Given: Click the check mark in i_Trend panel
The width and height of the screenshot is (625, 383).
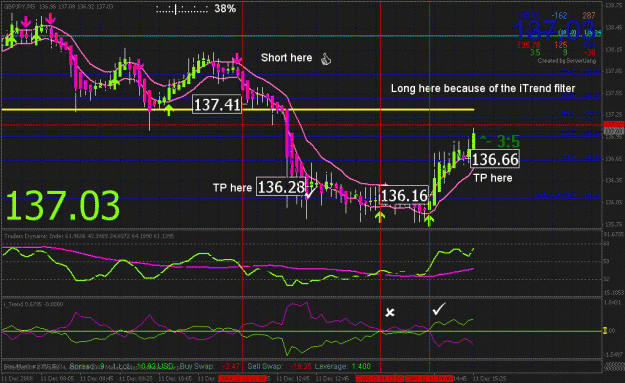Looking at the screenshot, I should point(439,309).
